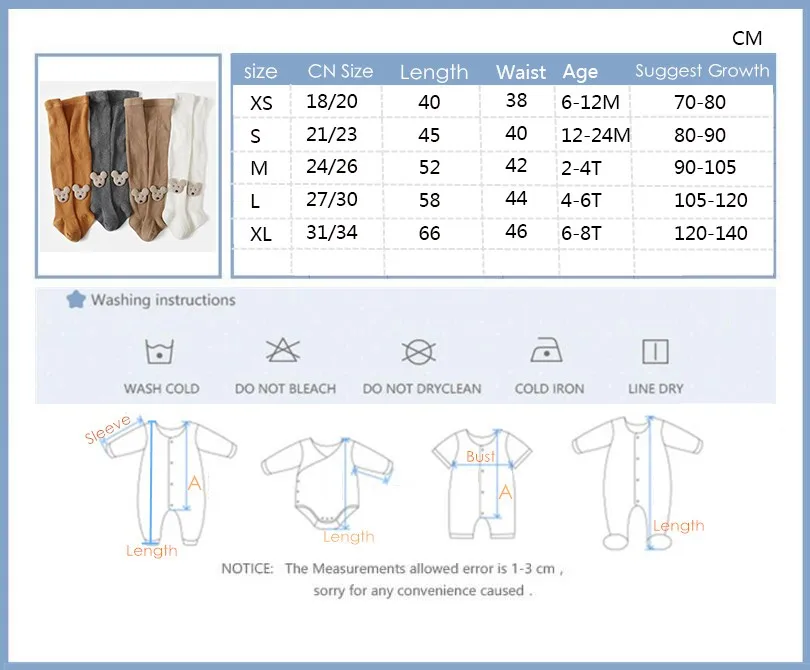The height and width of the screenshot is (670, 810).
Task: Click the white tights in the photo
Action: pyautogui.click(x=189, y=165)
